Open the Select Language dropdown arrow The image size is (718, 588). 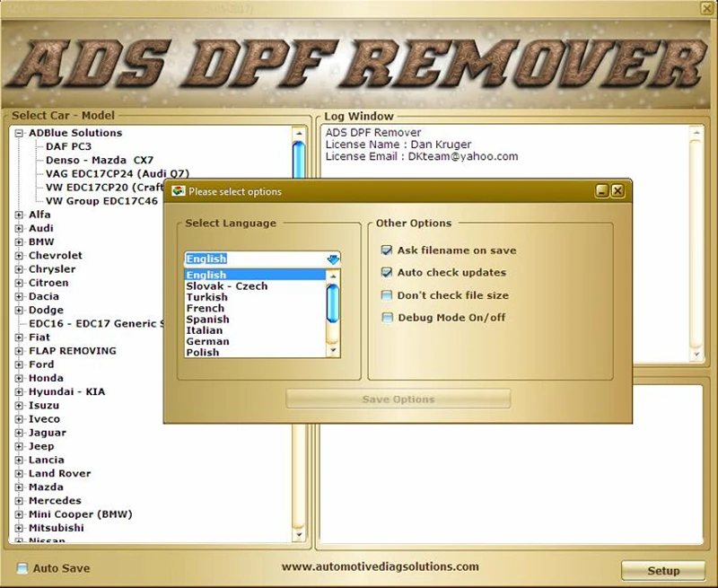coord(333,259)
